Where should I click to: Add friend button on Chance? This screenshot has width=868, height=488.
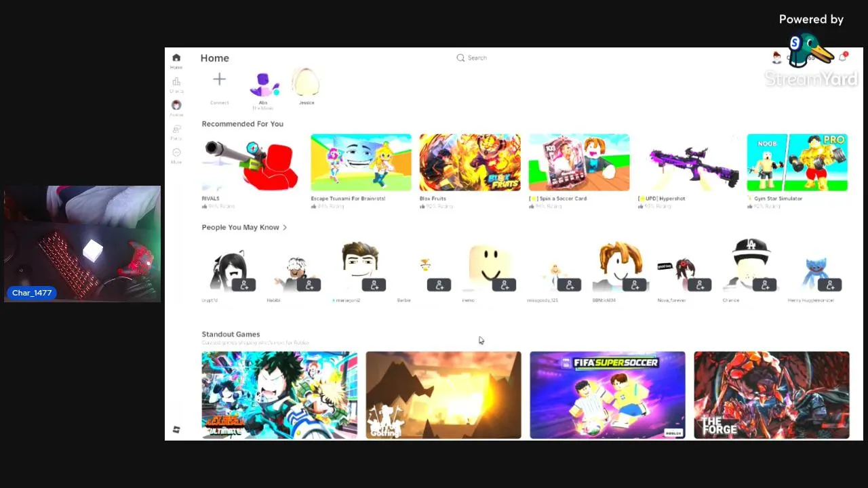point(765,285)
